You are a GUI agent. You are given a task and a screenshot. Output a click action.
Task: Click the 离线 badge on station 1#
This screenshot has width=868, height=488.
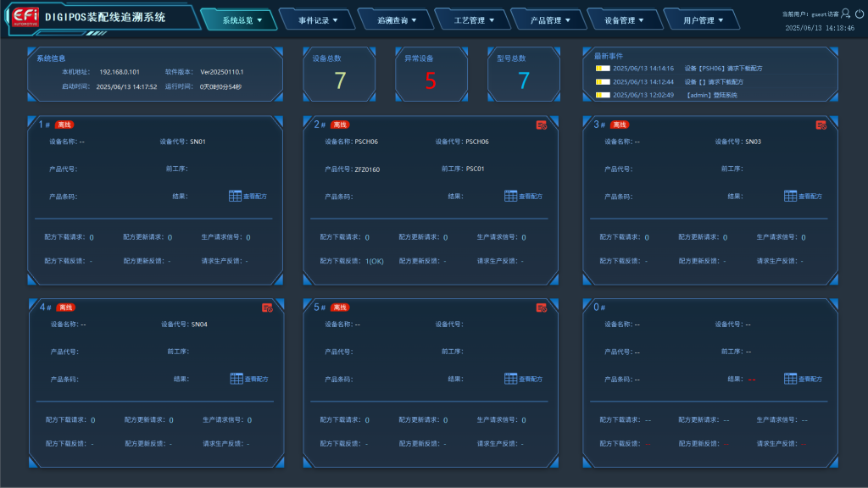(64, 125)
